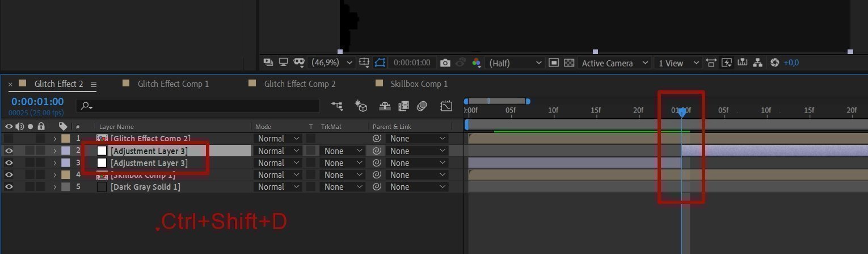Switch to Glitch Effect Comp 1 tab
Image resolution: width=868 pixels, height=254 pixels.
click(173, 84)
